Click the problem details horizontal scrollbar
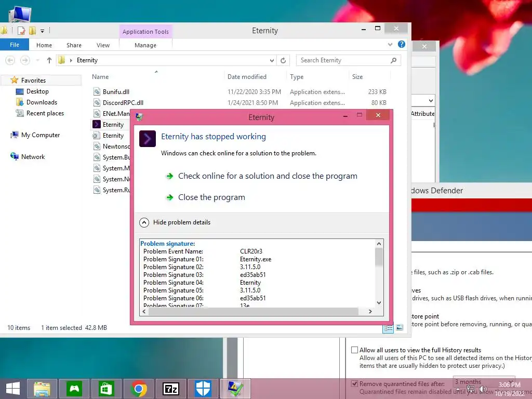This screenshot has width=532, height=399. tap(254, 312)
